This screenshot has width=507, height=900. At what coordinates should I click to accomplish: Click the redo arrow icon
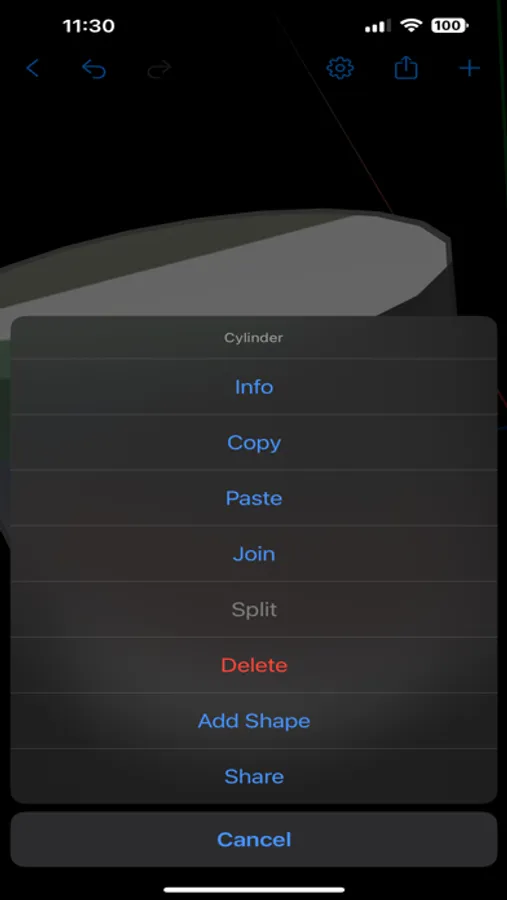pyautogui.click(x=159, y=69)
